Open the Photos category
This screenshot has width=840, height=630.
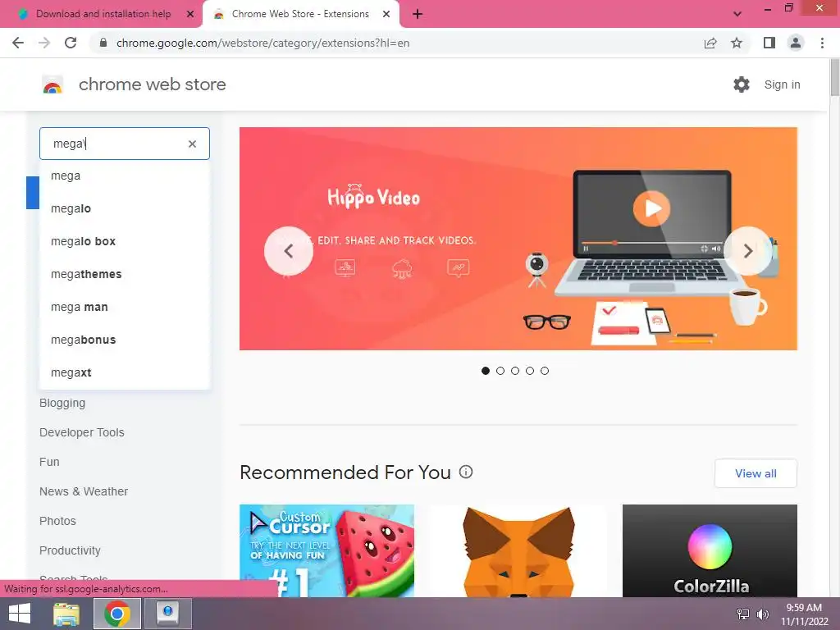point(57,521)
